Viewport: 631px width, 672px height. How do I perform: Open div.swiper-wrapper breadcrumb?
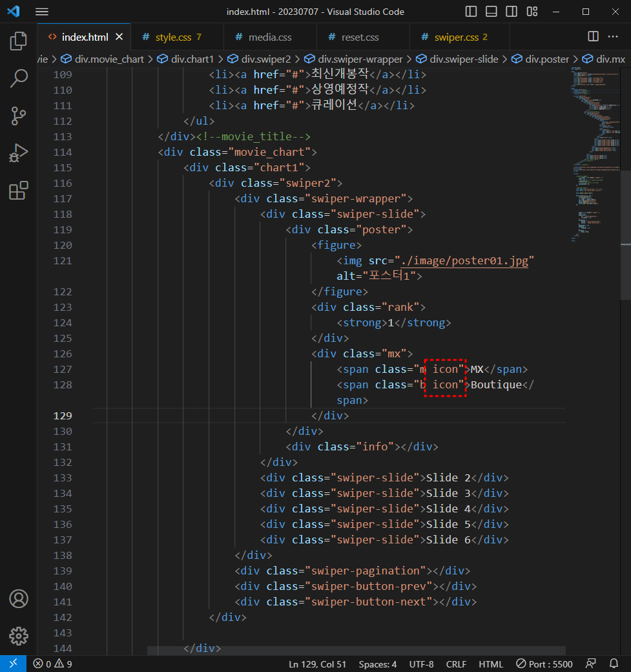pos(353,59)
